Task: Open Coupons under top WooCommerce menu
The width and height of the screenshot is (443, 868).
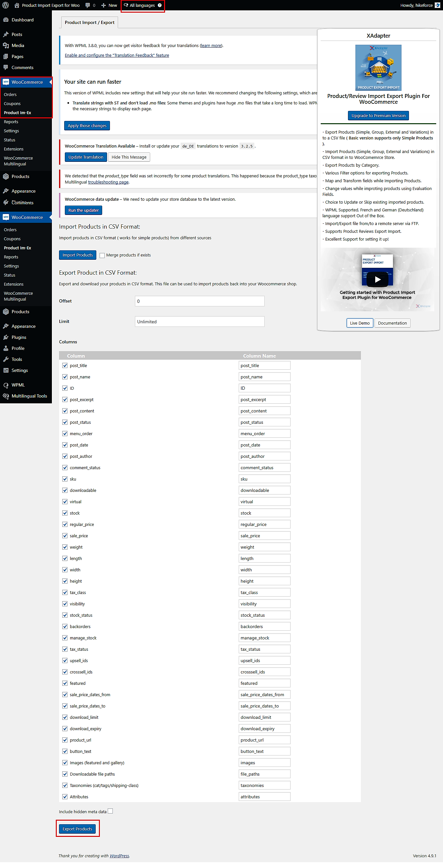Action: coord(12,103)
